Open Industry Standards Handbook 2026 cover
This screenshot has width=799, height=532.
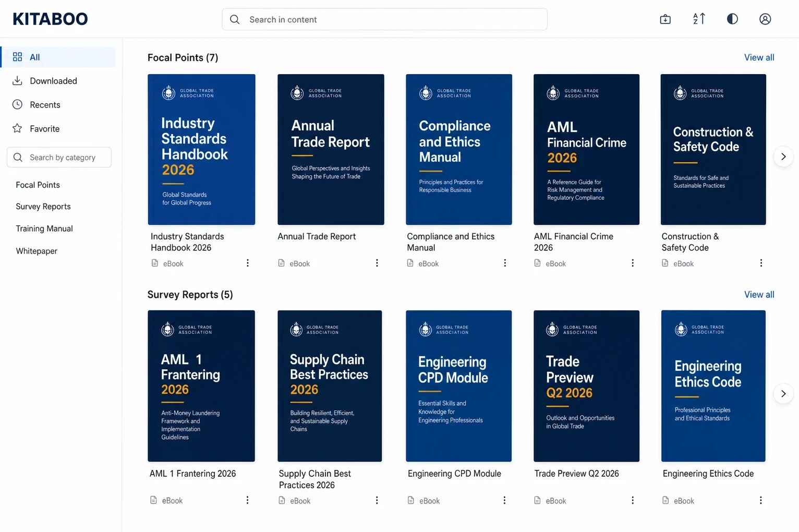[201, 150]
